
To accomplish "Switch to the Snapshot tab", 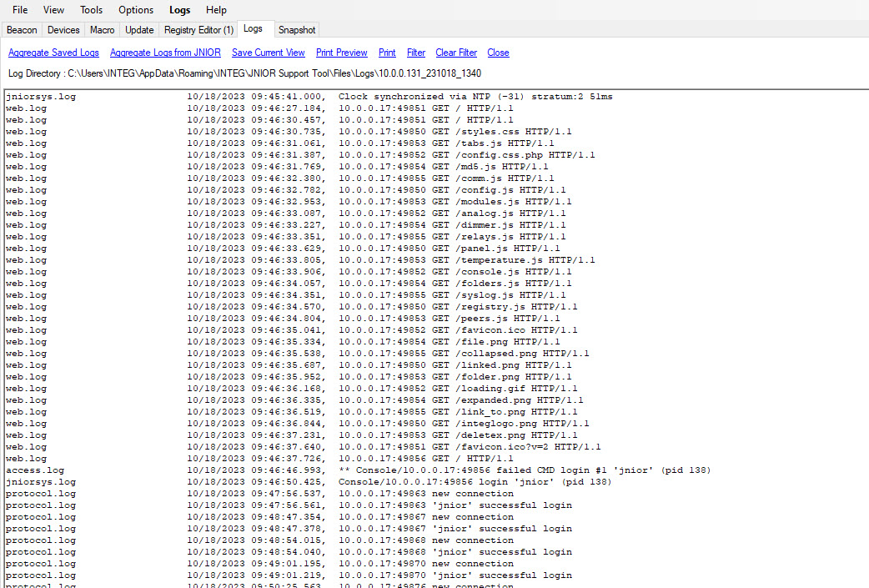I will click(296, 29).
